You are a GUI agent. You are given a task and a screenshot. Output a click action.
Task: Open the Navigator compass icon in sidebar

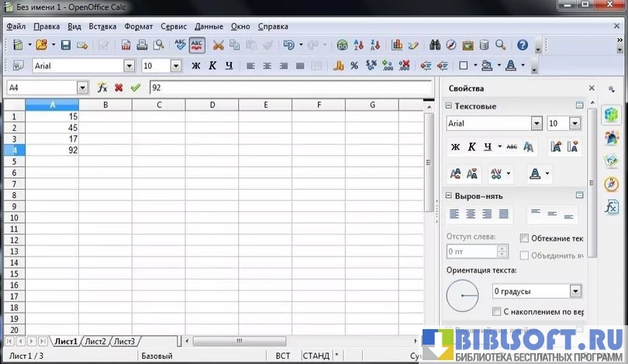612,184
